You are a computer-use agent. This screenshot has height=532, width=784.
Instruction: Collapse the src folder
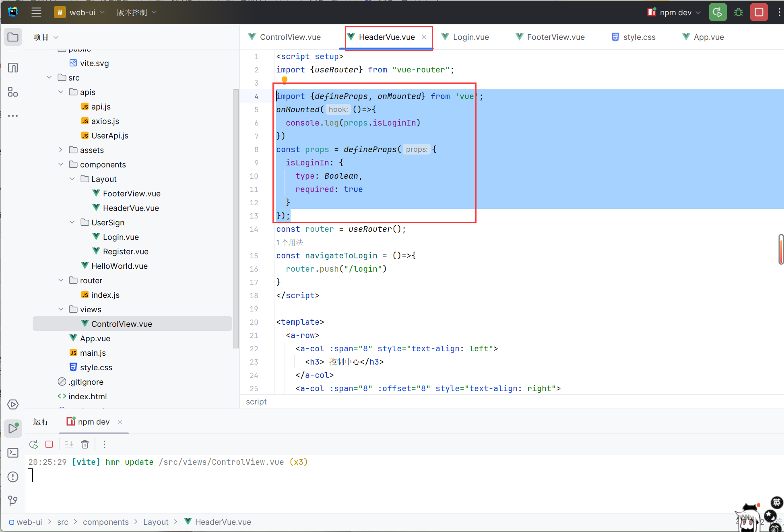49,77
